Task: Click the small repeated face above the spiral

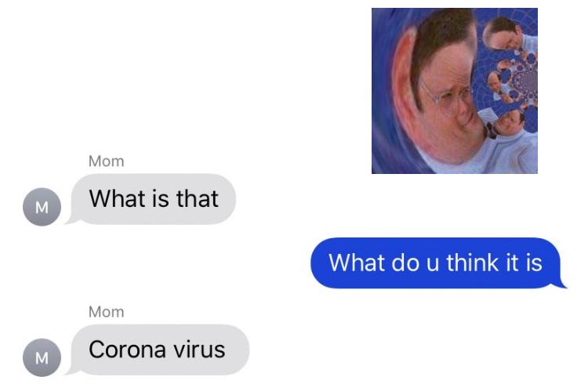Action: (x=503, y=34)
